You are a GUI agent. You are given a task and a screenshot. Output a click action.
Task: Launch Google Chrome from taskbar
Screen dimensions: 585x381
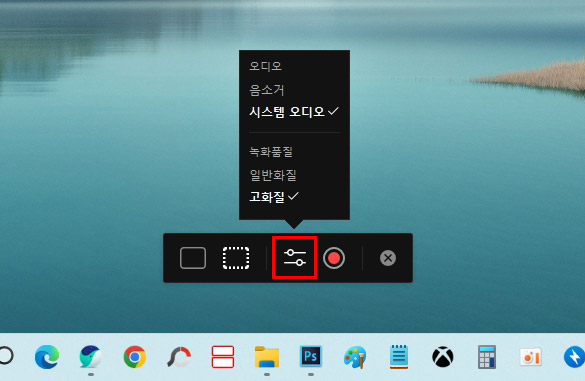point(135,357)
